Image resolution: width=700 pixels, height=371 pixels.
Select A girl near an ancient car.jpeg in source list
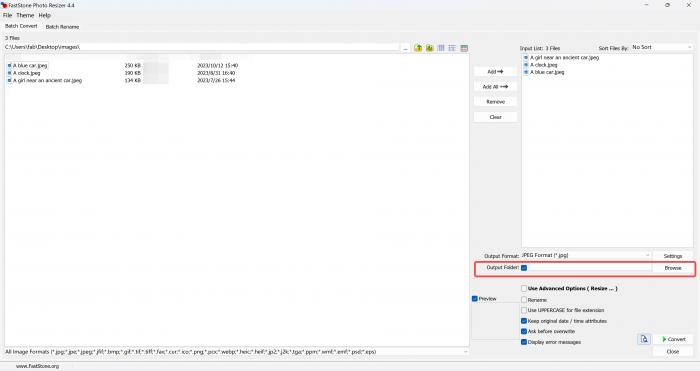pyautogui.click(x=47, y=80)
